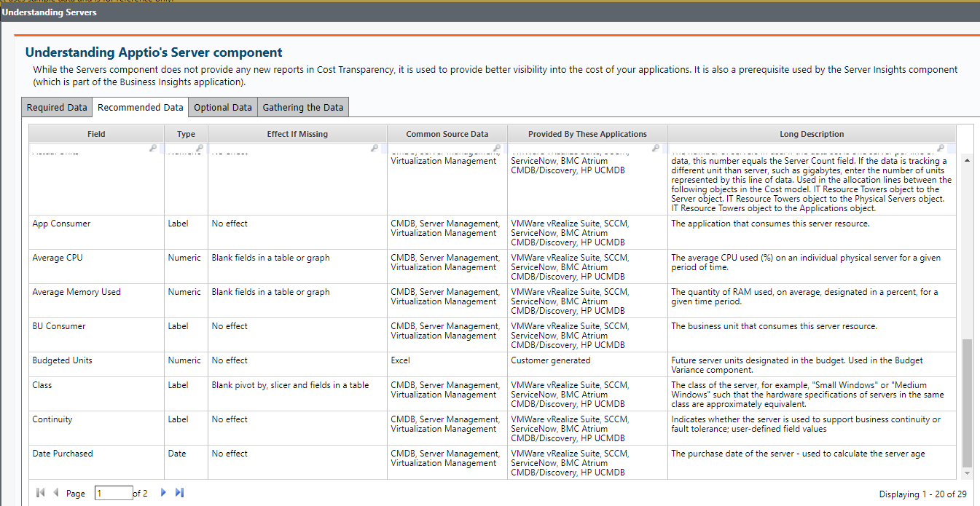Click search icon in Common Source Data filter
Image resolution: width=980 pixels, height=506 pixels.
pyautogui.click(x=496, y=148)
